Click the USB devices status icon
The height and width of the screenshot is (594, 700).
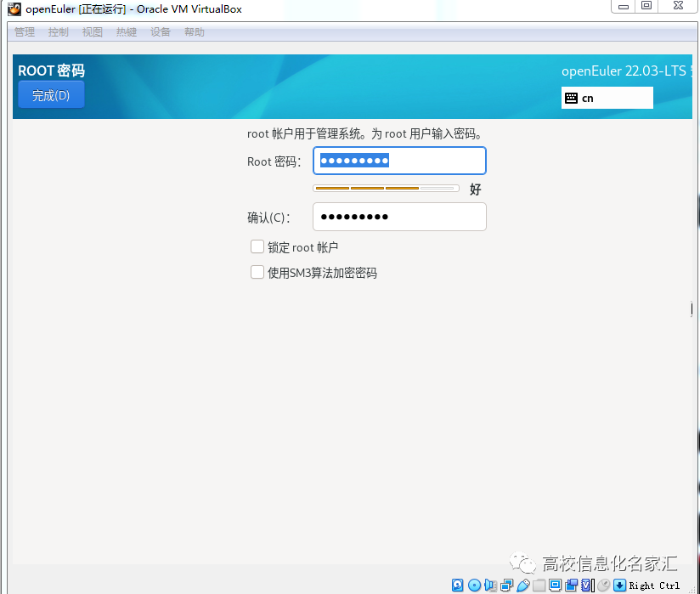522,586
